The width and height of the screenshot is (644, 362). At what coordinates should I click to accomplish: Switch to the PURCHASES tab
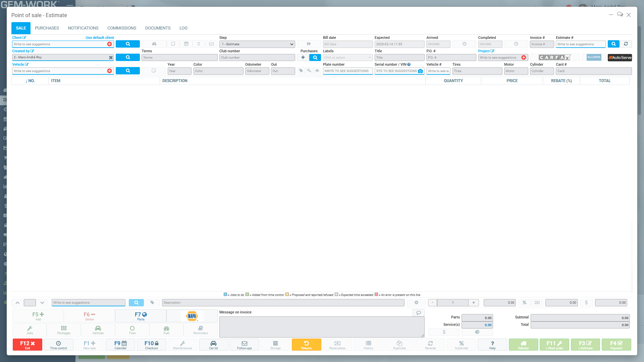[x=47, y=28]
